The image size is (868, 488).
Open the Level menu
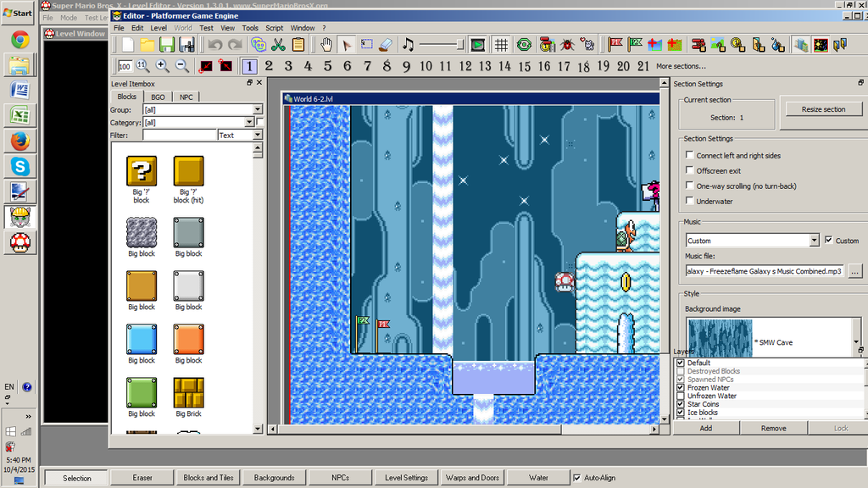[159, 28]
